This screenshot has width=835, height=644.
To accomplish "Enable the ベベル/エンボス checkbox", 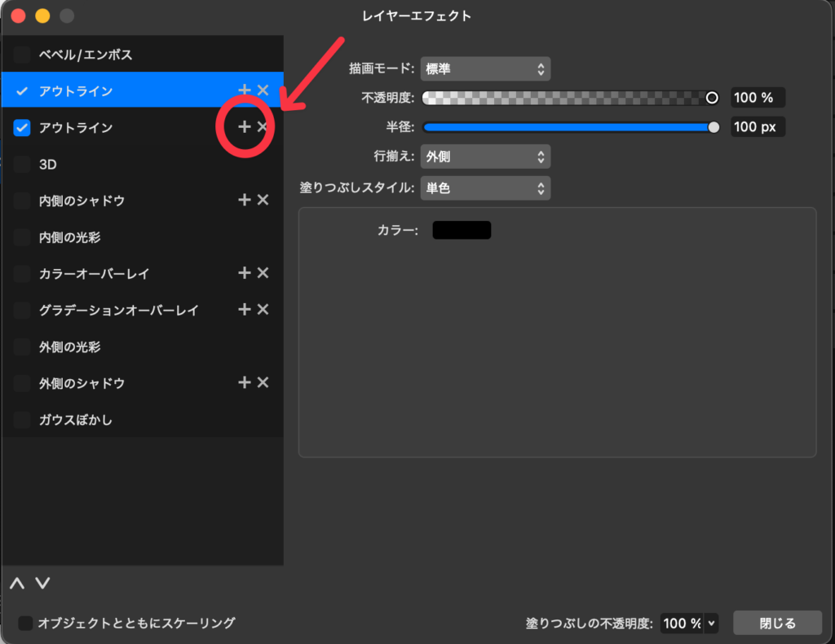I will coord(22,55).
